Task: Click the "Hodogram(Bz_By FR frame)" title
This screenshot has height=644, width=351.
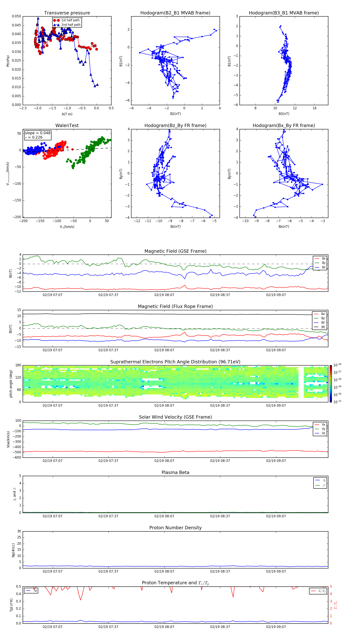Action: pyautogui.click(x=175, y=125)
